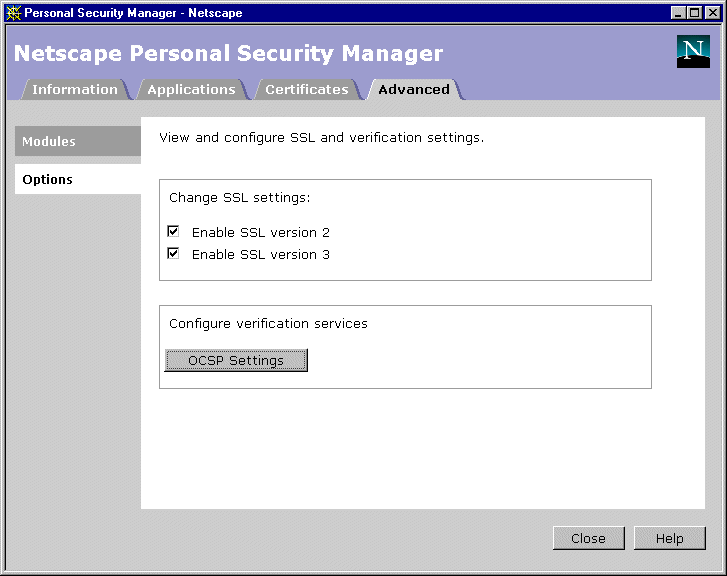The width and height of the screenshot is (727, 576).
Task: Switch to the Information tab
Action: pos(74,89)
